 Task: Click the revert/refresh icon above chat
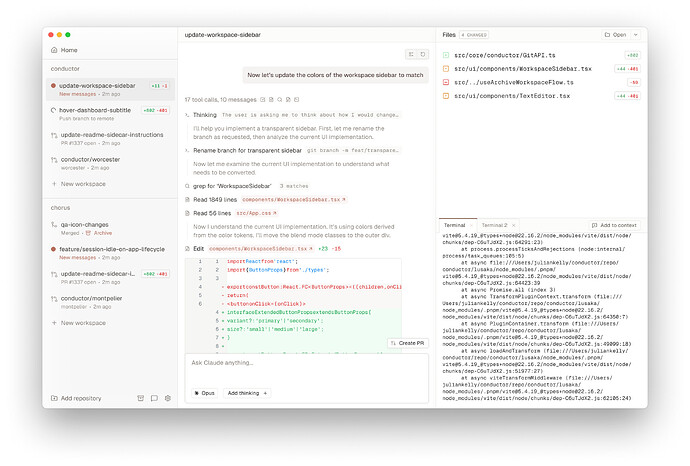pyautogui.click(x=422, y=54)
